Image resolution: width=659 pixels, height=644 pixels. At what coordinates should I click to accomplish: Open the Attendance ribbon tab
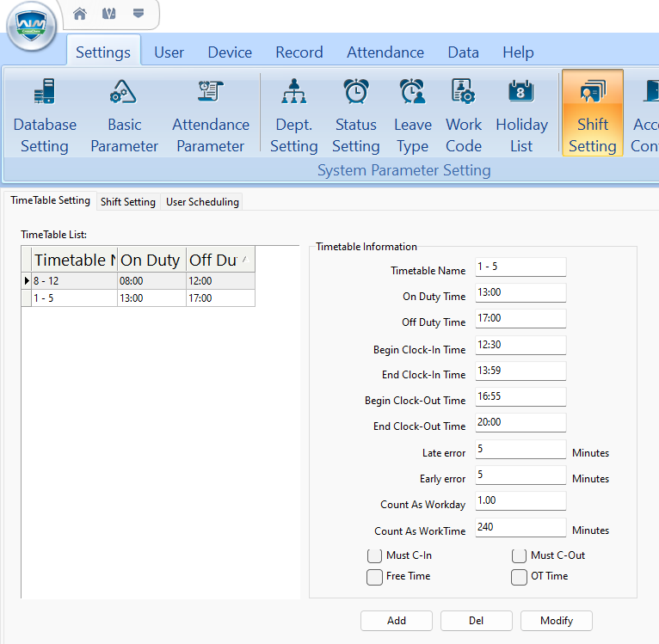tap(385, 52)
